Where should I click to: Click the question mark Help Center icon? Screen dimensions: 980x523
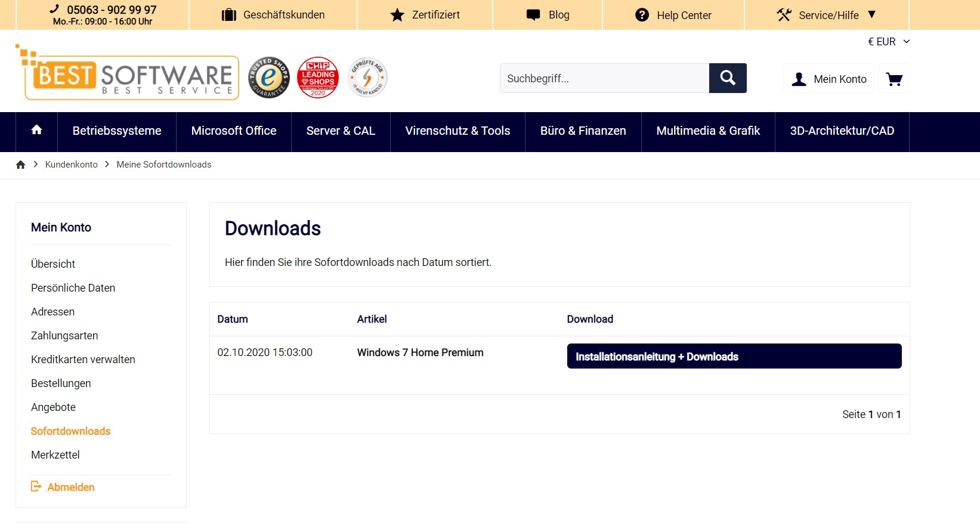point(642,15)
